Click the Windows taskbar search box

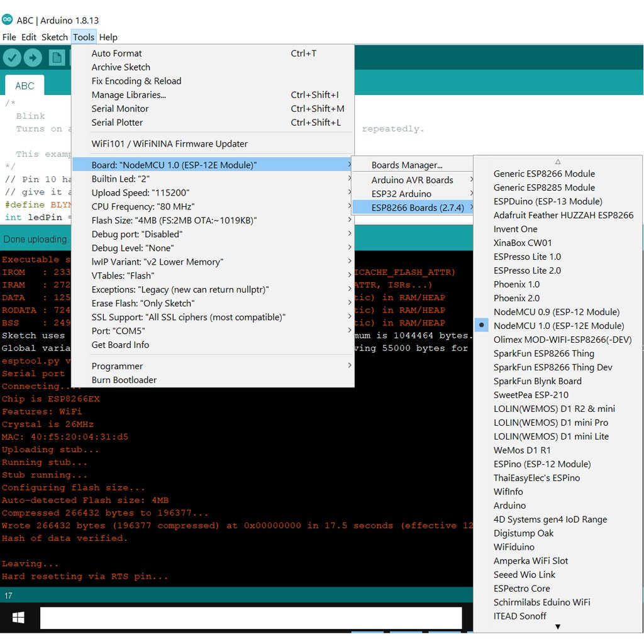point(251,618)
